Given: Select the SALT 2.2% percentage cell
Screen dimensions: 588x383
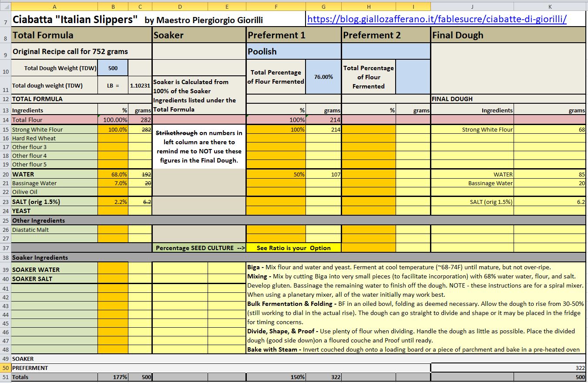Looking at the screenshot, I should [x=113, y=202].
